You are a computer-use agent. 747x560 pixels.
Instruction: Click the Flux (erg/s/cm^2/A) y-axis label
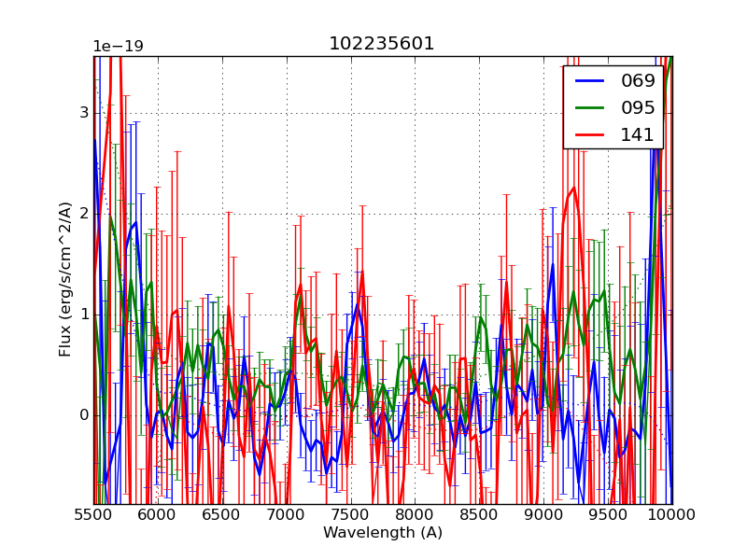pos(65,279)
